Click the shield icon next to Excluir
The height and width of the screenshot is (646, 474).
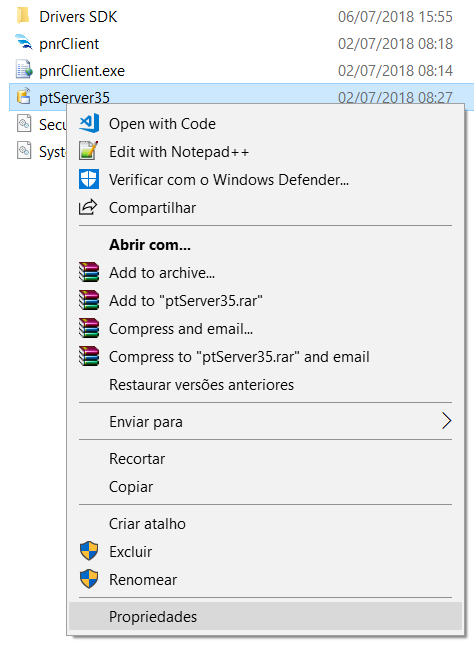(x=89, y=551)
